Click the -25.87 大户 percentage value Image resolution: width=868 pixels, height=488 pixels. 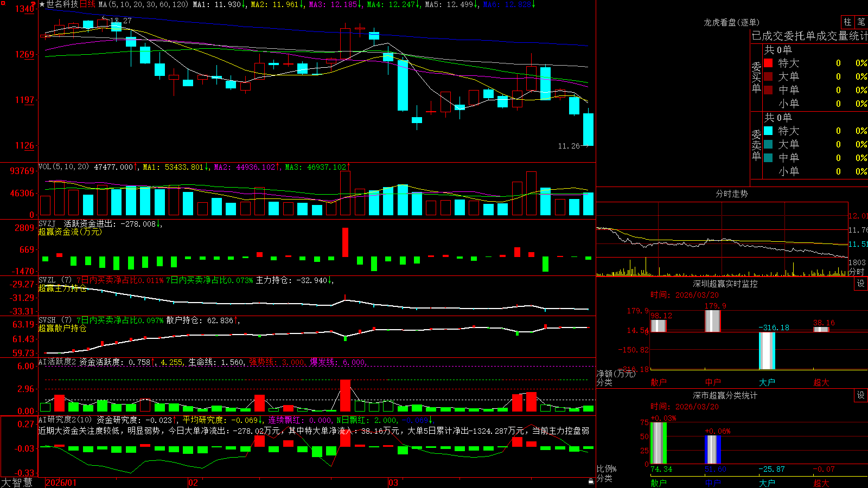[771, 469]
